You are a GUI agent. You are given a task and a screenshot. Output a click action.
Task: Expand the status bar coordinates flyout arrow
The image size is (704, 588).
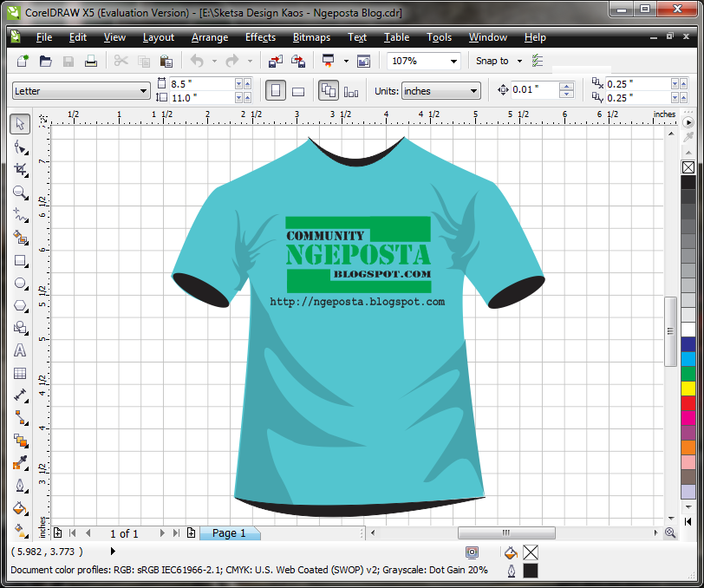[113, 552]
